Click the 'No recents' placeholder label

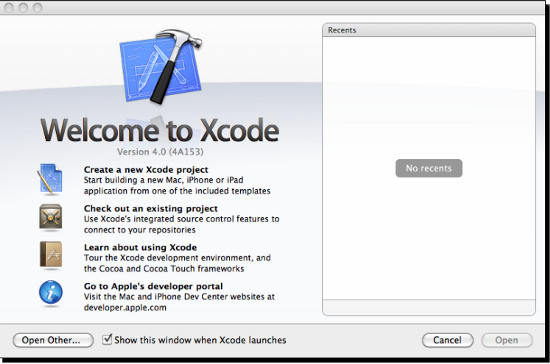click(429, 168)
